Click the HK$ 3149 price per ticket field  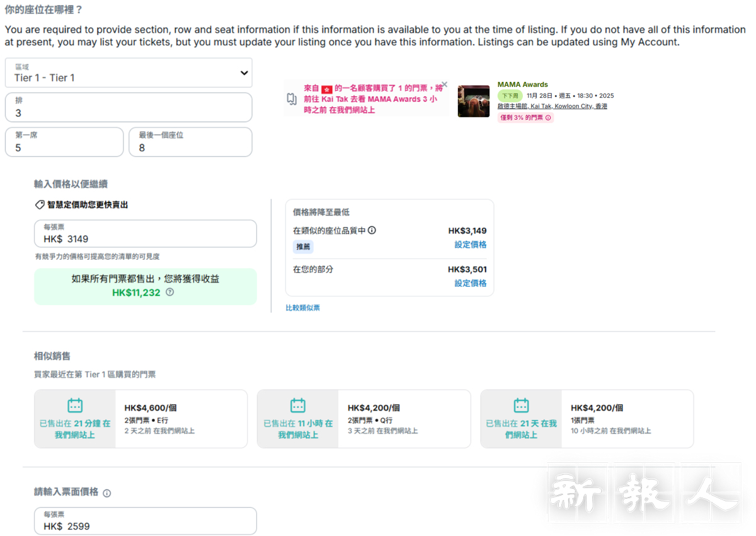146,234
